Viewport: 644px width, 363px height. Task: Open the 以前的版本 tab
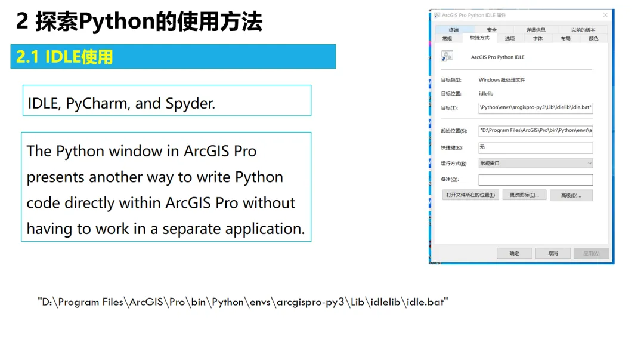coord(583,30)
